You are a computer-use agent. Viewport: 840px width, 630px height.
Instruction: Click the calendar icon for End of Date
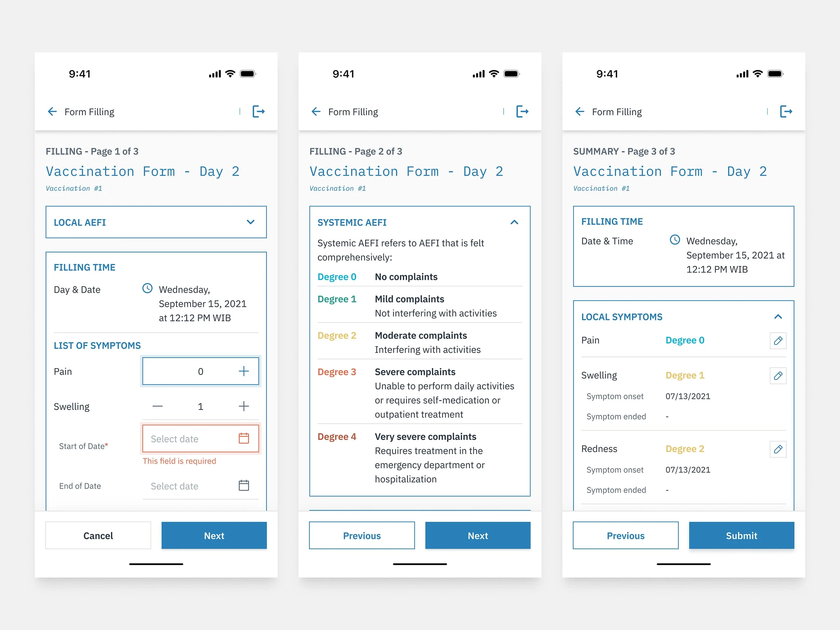pyautogui.click(x=244, y=486)
